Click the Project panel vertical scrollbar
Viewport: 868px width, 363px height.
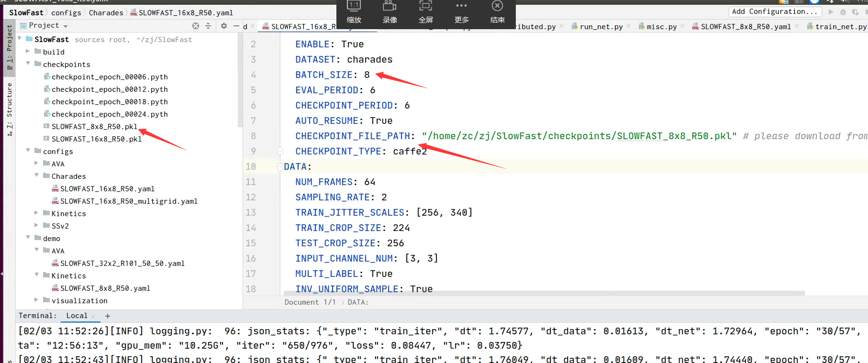click(x=240, y=80)
